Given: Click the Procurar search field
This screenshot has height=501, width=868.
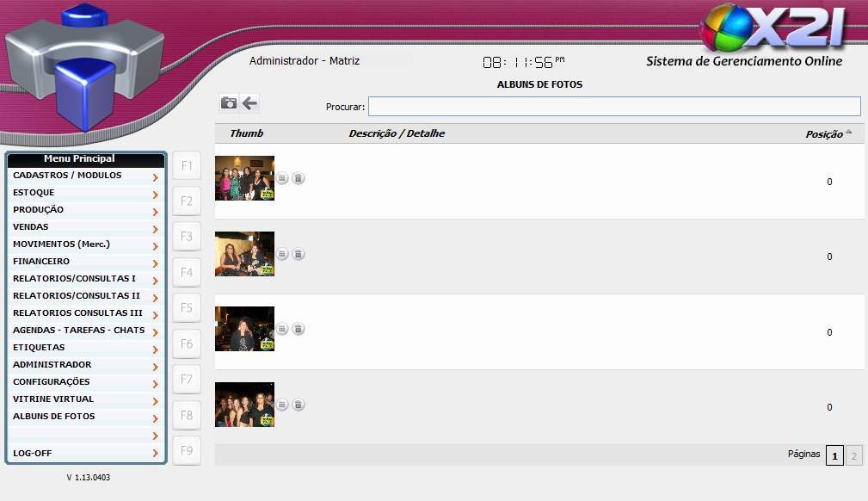Looking at the screenshot, I should pyautogui.click(x=613, y=106).
